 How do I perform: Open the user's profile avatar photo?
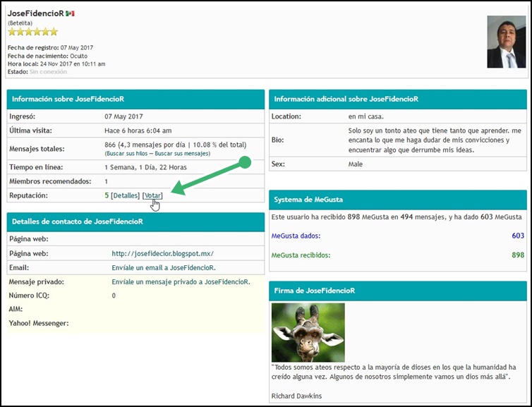(506, 42)
